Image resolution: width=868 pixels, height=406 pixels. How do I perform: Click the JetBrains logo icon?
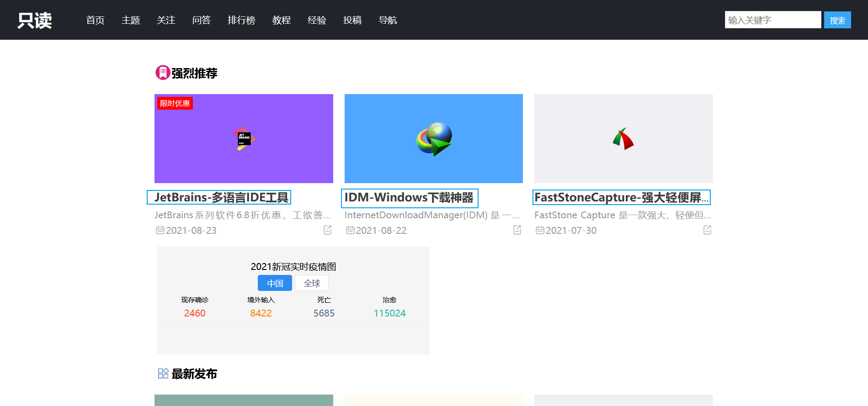[x=244, y=138]
